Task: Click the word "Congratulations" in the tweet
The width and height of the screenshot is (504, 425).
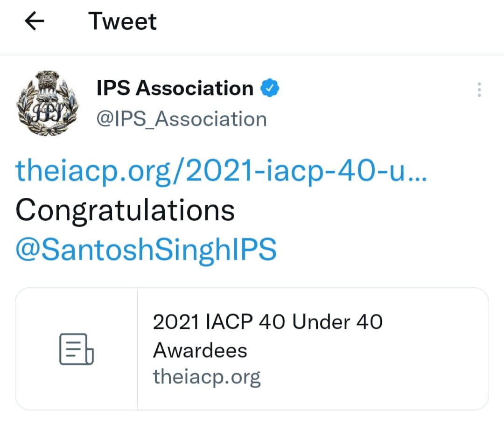Action: [125, 211]
